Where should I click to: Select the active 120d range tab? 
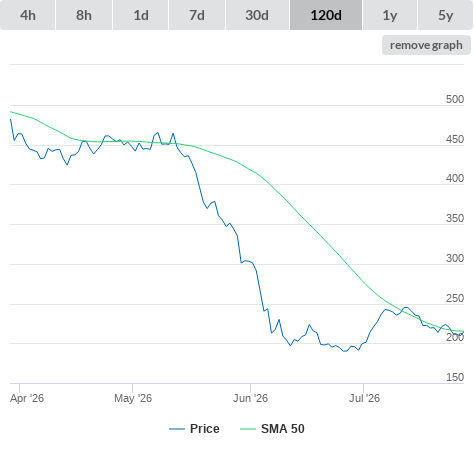(x=326, y=15)
